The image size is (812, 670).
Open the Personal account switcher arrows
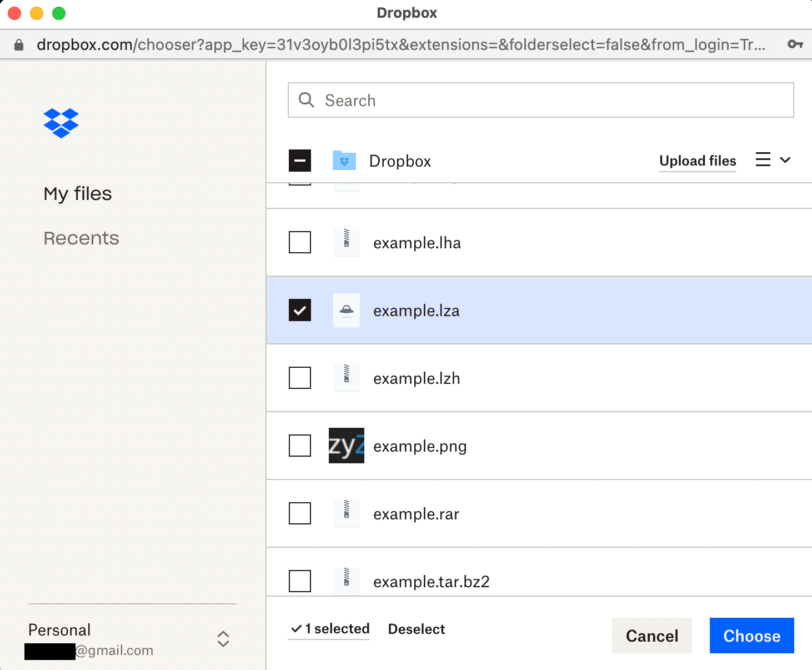223,639
